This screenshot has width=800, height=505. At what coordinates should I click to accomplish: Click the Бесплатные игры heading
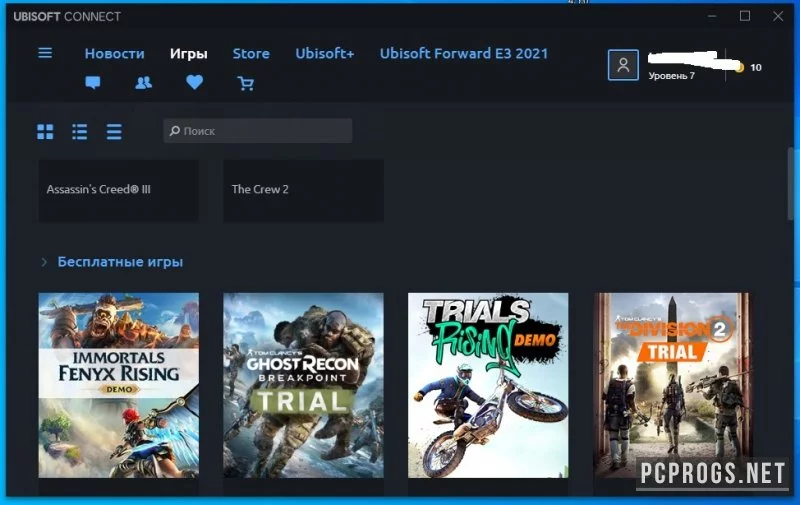tap(120, 262)
